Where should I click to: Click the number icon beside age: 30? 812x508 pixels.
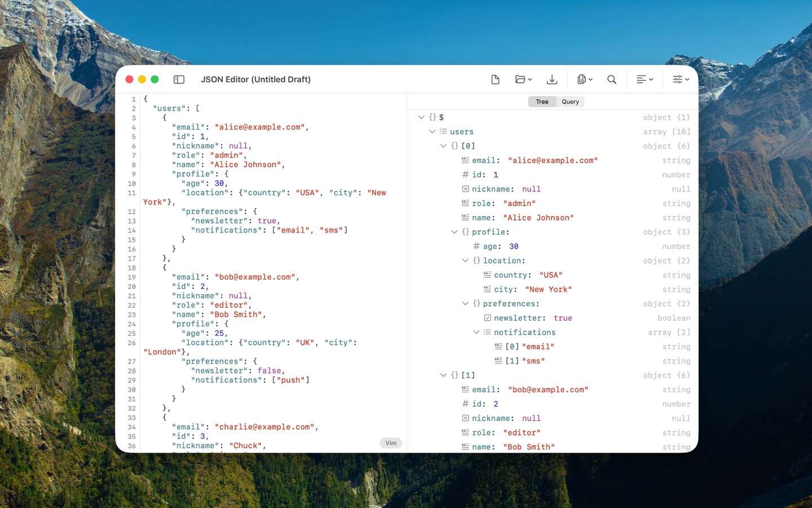pyautogui.click(x=476, y=246)
